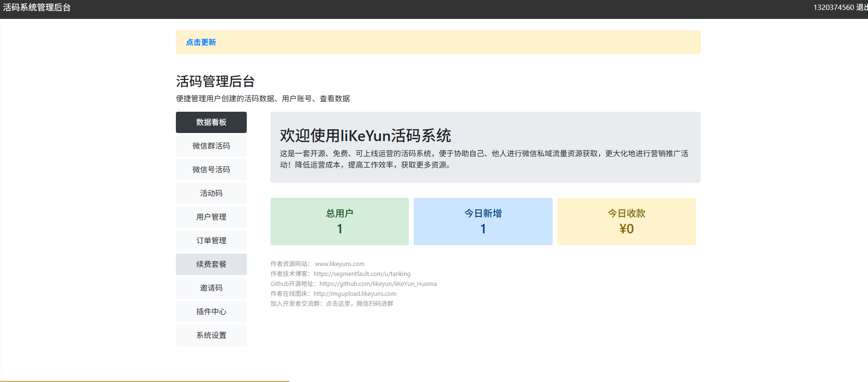The image size is (868, 382).
Task: Open the segmentfault.com tech blog link
Action: 362,274
